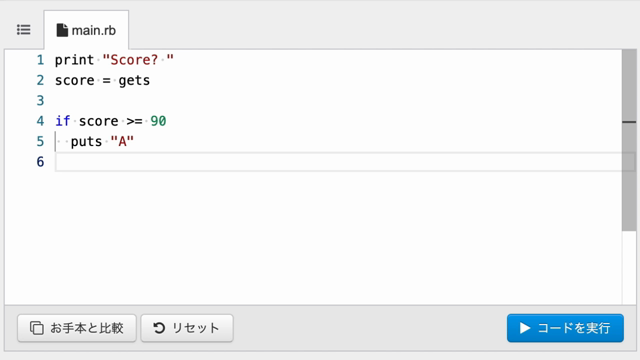Viewport: 640px width, 360px height.
Task: Switch to the main.rb tab
Action: (86, 30)
